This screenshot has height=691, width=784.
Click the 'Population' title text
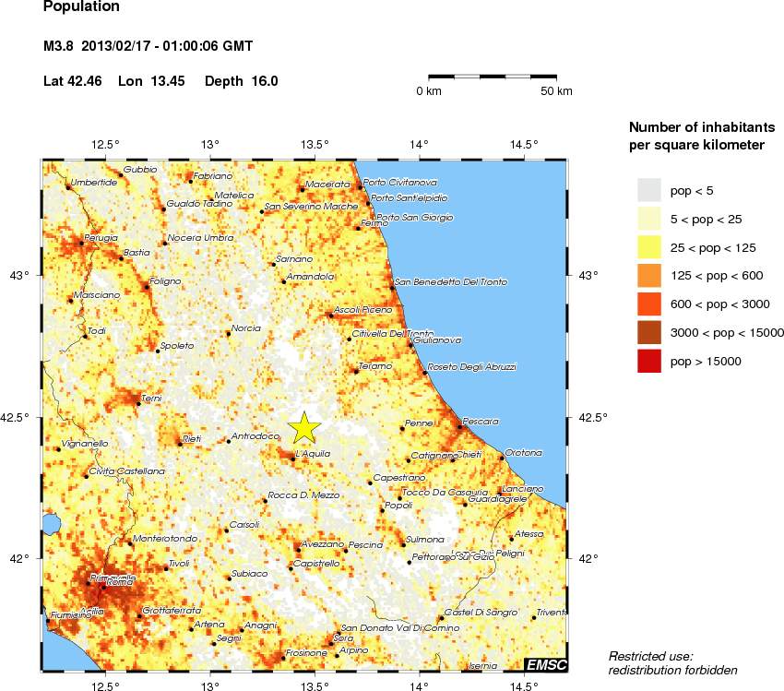tap(81, 6)
